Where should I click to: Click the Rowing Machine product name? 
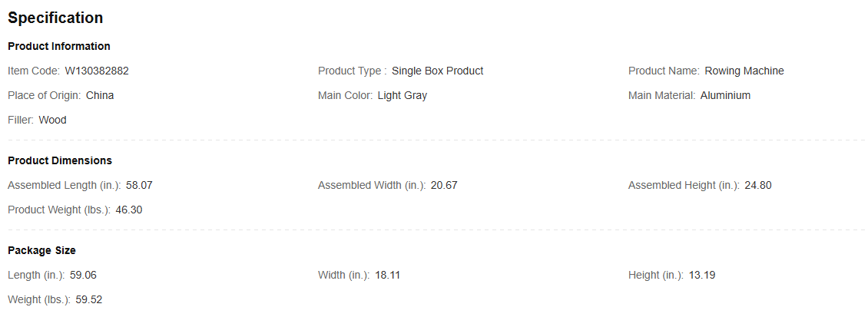pos(744,71)
